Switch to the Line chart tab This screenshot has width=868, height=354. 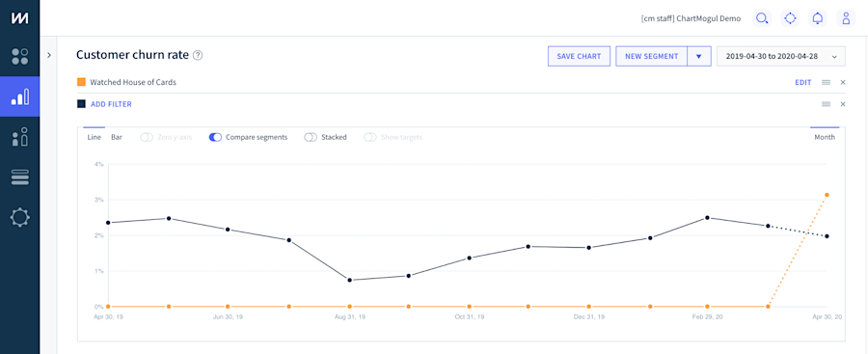coord(95,137)
